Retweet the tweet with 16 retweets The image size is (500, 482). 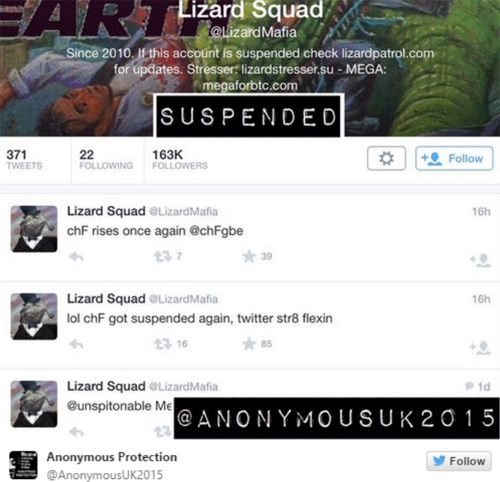click(163, 344)
